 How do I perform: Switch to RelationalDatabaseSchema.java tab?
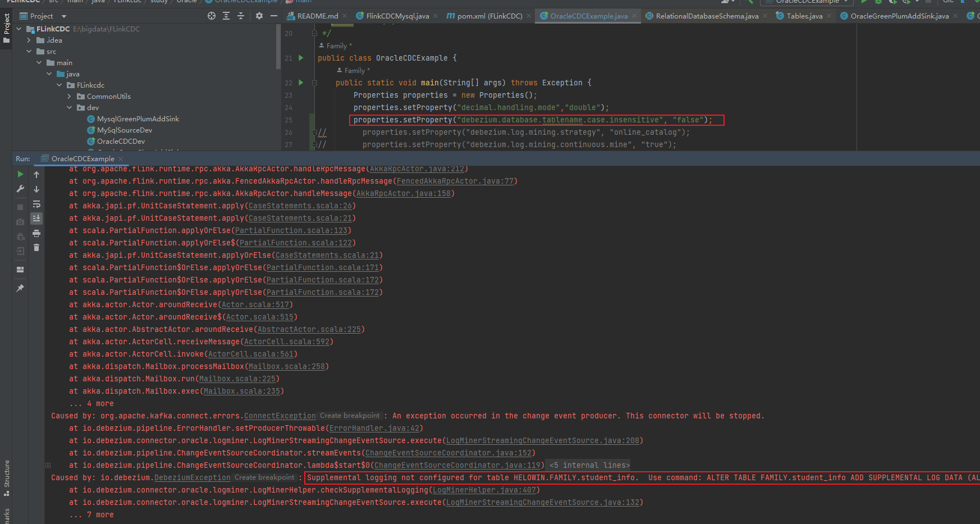(x=707, y=16)
